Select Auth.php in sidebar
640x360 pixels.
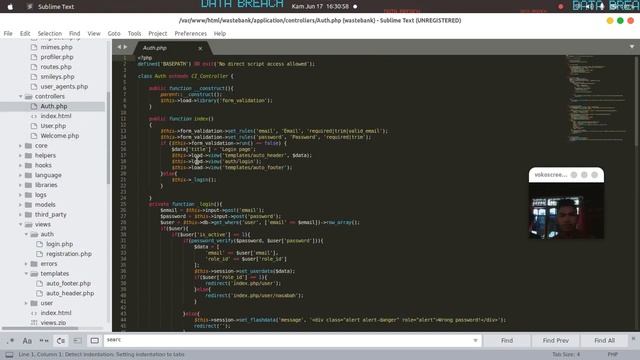tap(53, 106)
